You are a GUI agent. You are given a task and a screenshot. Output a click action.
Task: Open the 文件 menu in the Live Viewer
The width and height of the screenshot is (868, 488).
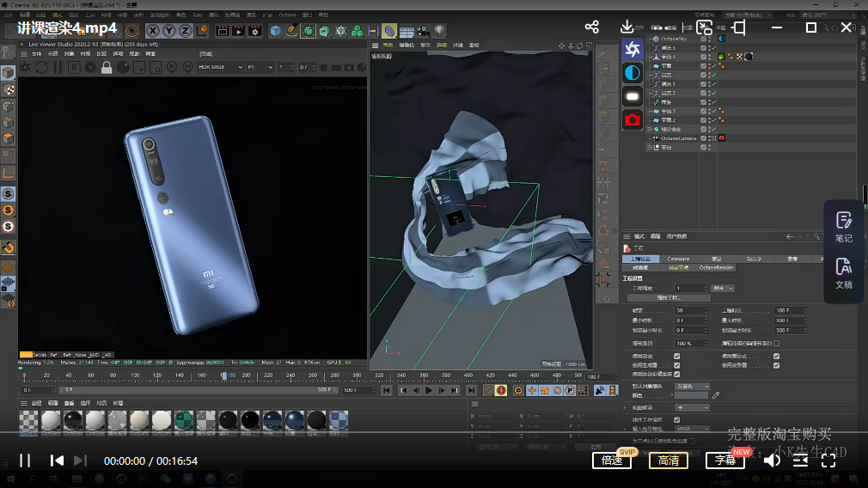click(x=37, y=54)
